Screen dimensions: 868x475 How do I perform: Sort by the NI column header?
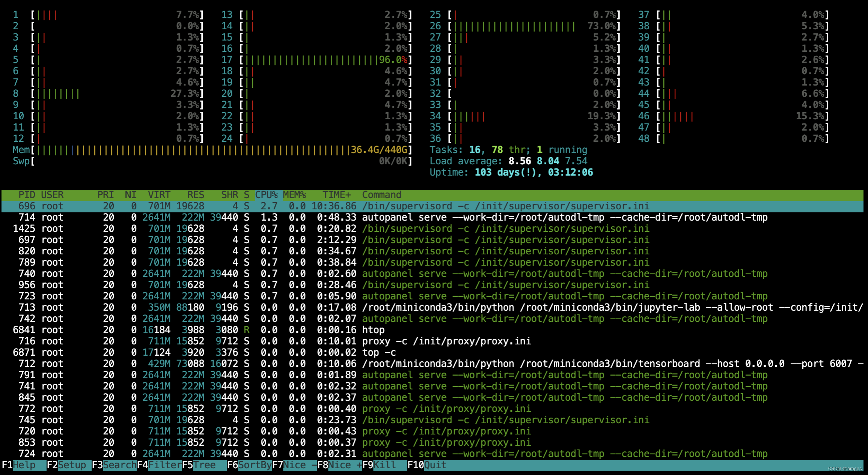click(131, 195)
